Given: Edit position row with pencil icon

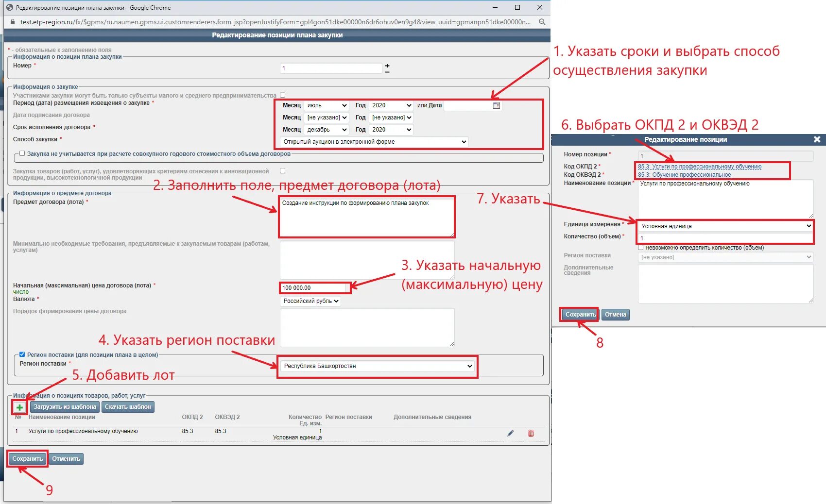Looking at the screenshot, I should (511, 433).
